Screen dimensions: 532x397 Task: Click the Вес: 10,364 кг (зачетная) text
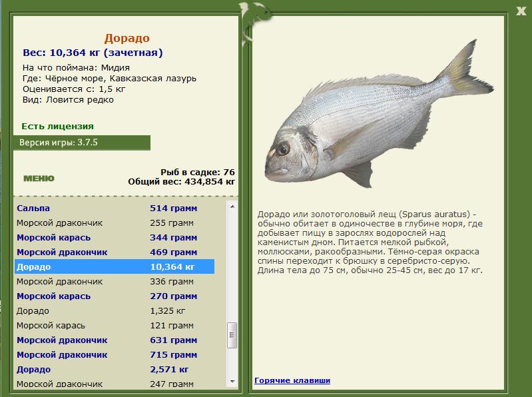(x=93, y=53)
